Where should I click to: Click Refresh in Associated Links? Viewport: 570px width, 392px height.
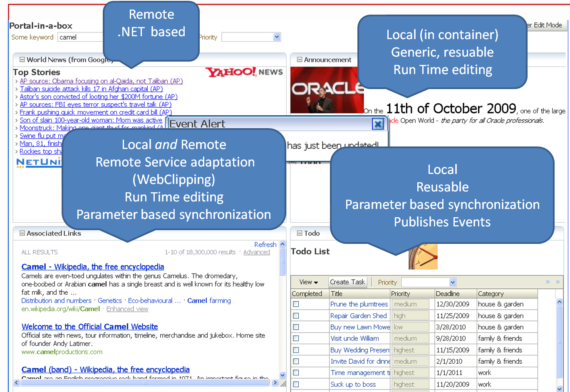click(265, 245)
